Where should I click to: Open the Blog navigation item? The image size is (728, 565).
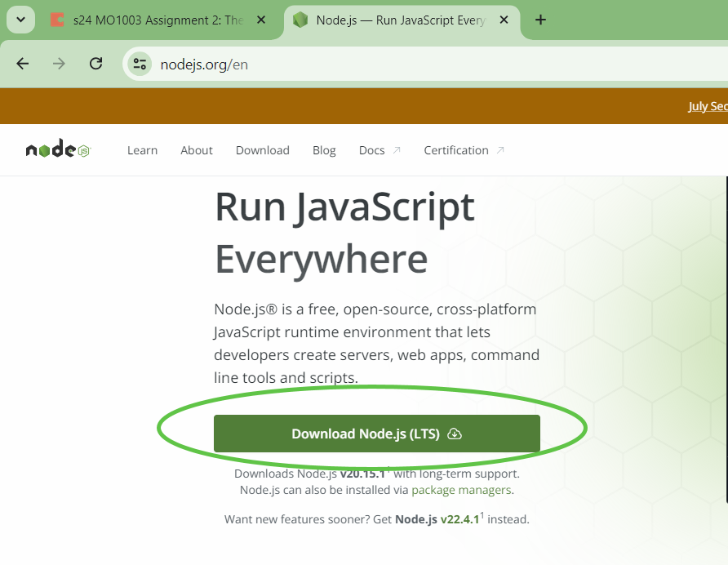(x=324, y=150)
